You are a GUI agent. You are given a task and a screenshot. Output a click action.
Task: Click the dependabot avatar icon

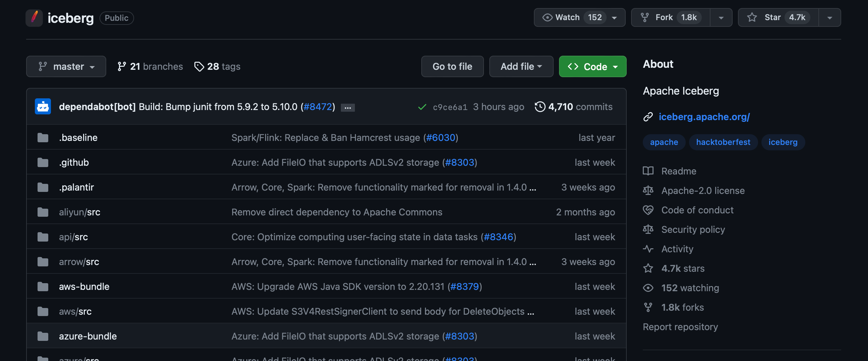coord(43,107)
